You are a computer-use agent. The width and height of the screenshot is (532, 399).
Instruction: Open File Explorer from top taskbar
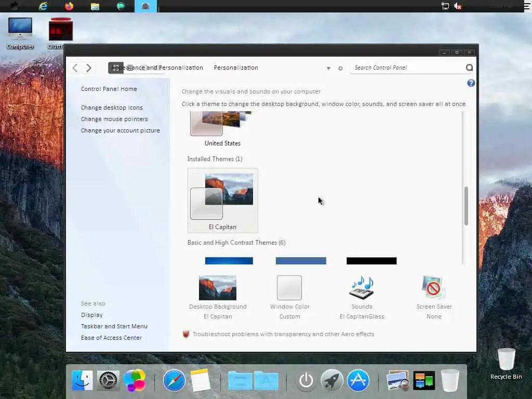(x=95, y=6)
